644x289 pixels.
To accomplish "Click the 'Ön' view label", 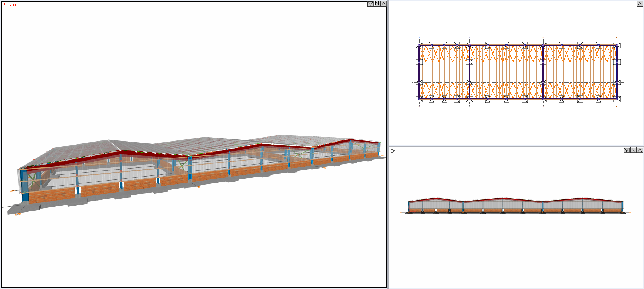I will pos(393,151).
